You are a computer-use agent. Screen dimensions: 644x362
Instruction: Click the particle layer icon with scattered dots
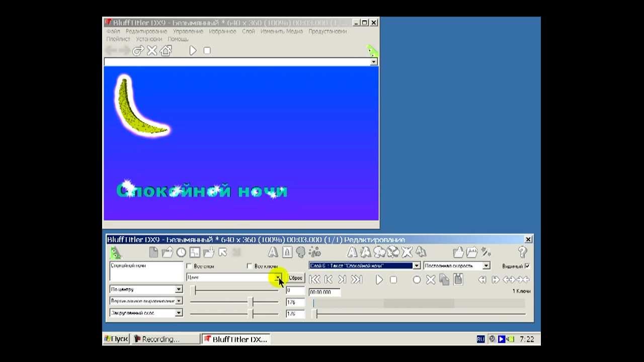[x=315, y=252]
